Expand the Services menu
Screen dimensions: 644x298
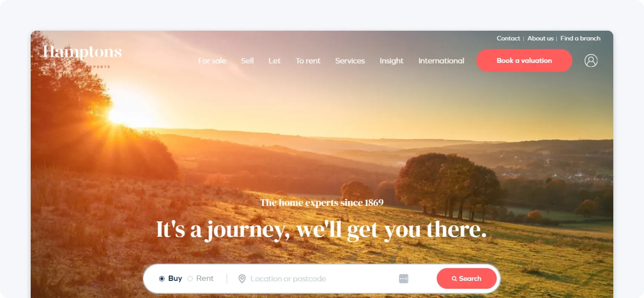point(350,61)
